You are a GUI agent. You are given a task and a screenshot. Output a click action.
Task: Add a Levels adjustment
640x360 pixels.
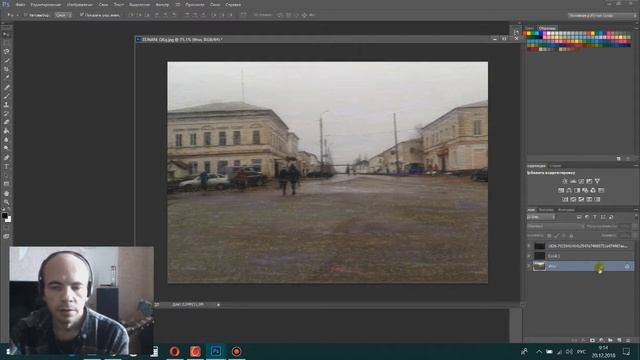click(x=573, y=181)
